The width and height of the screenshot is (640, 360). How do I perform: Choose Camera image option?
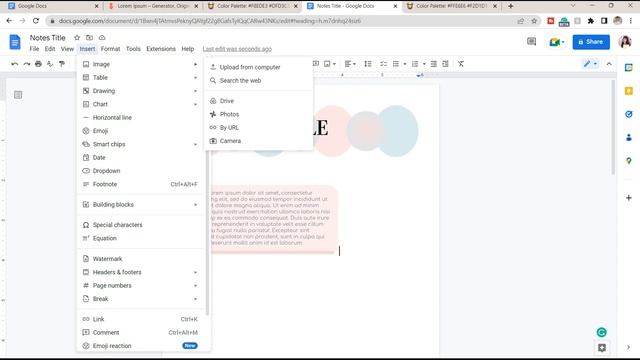(258, 141)
